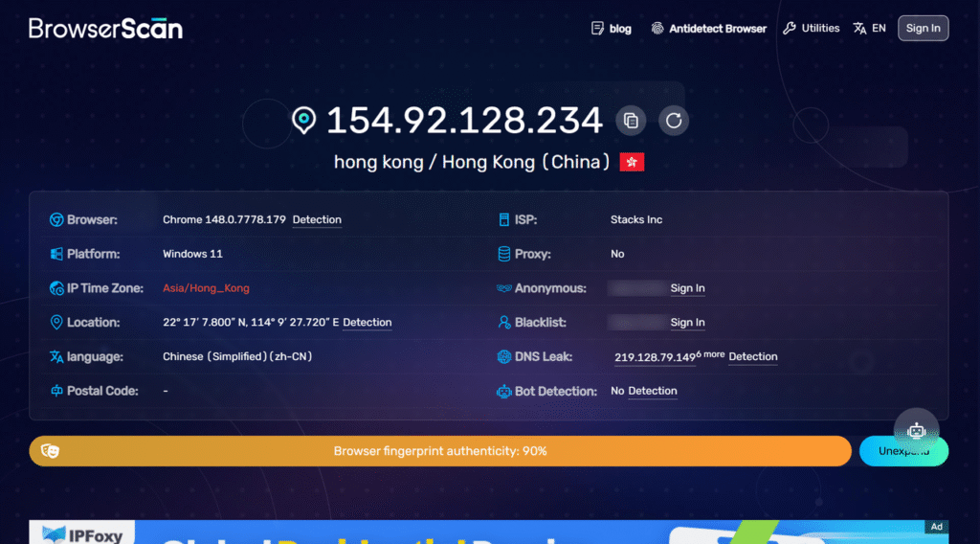Open Detection link next to Location coordinates

tap(367, 323)
